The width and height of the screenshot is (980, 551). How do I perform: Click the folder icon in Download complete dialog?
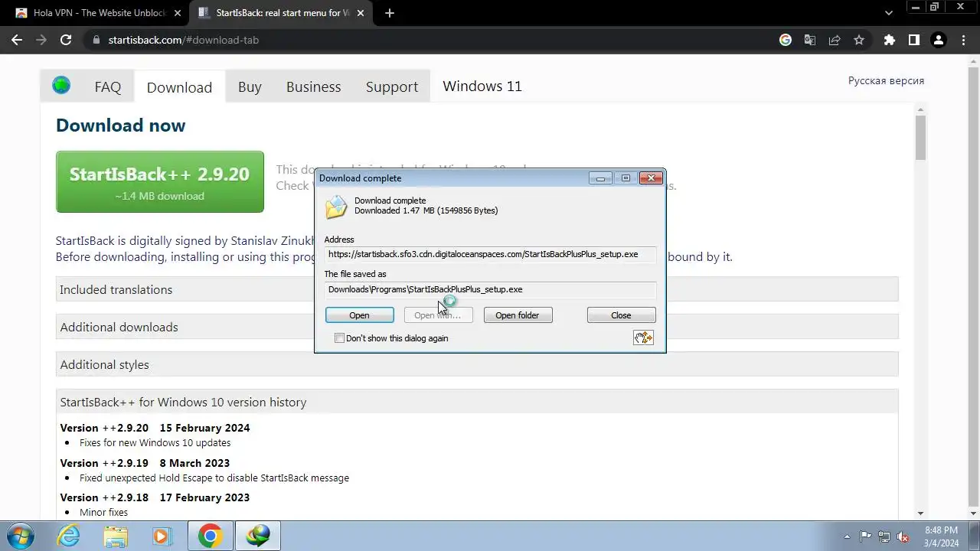tap(336, 207)
